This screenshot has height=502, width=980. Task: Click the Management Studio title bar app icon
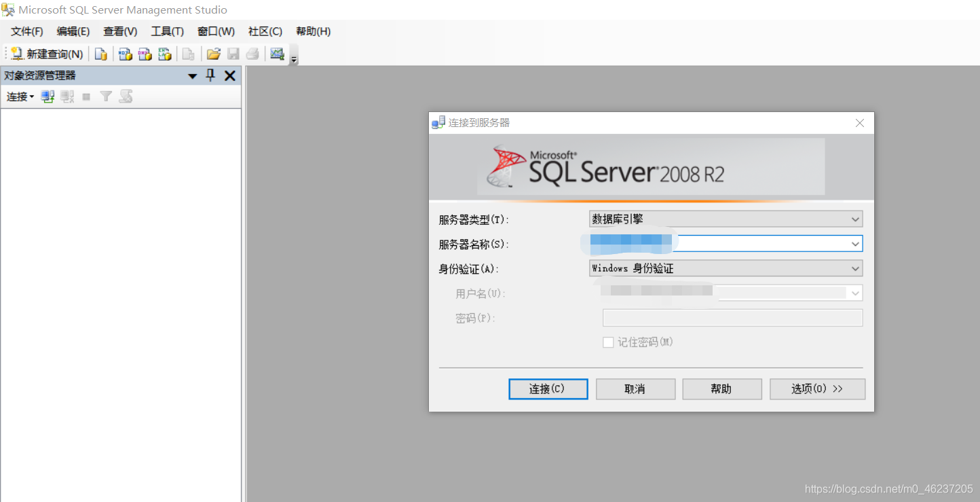(x=8, y=10)
